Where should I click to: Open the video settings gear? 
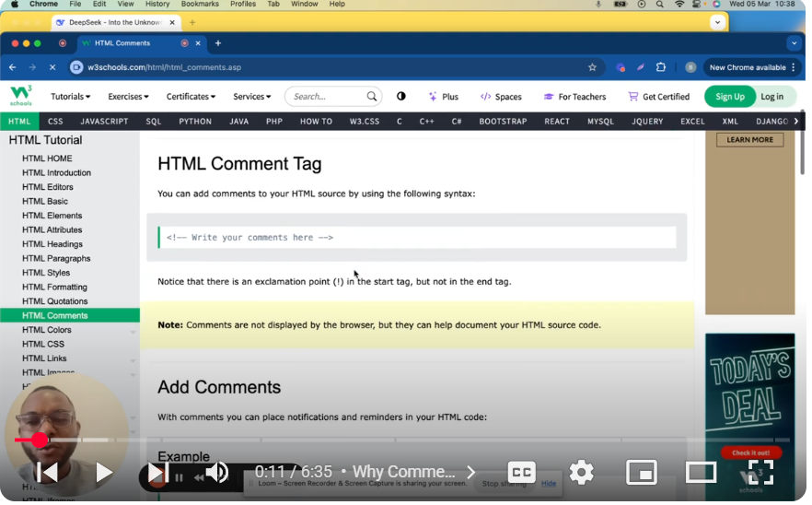click(582, 472)
